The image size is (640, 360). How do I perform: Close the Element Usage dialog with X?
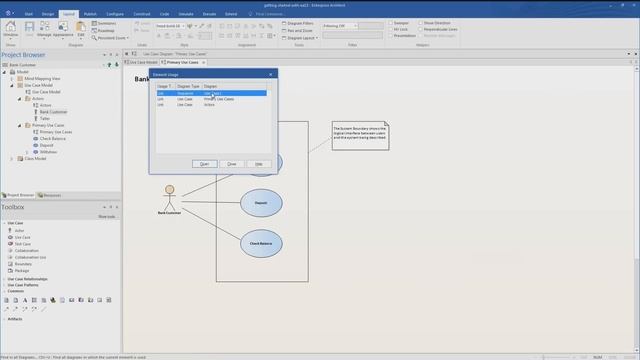271,75
